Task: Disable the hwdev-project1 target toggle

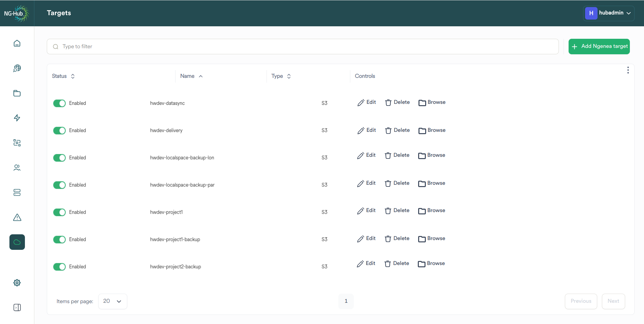Action: pos(59,212)
